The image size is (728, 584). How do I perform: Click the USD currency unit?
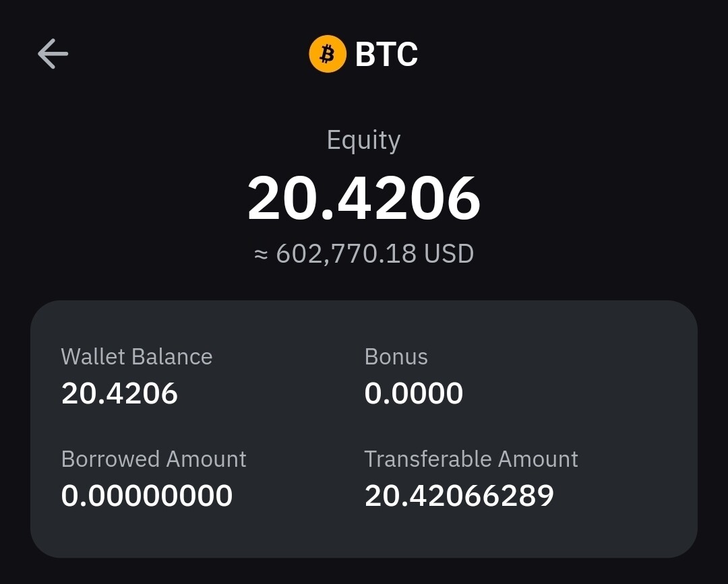coord(449,254)
